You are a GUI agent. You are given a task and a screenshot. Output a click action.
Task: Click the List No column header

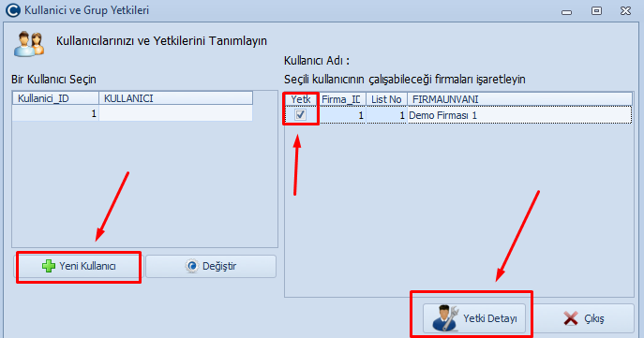pos(386,99)
